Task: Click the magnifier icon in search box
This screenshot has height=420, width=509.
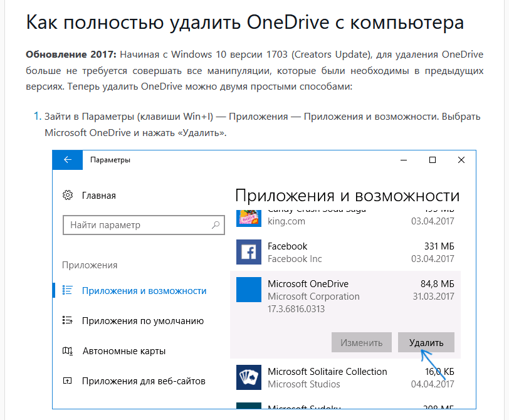Action: pos(215,225)
